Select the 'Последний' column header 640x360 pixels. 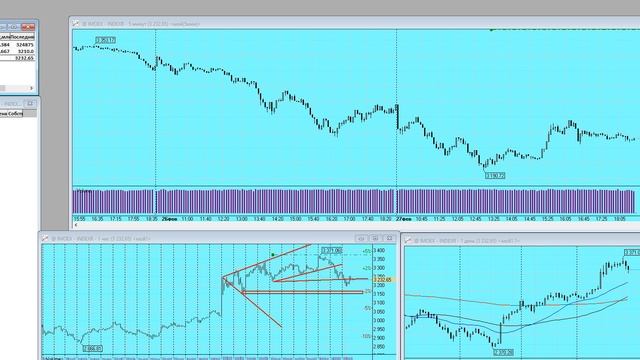coord(22,37)
